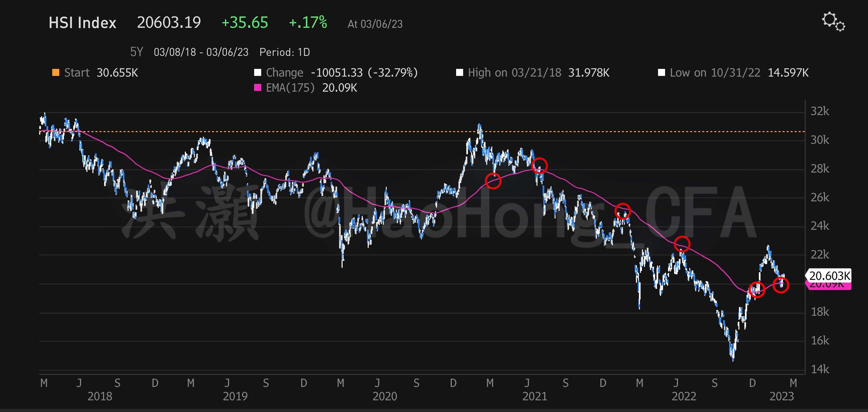Click the red circle at chart's far right
This screenshot has height=412, width=868.
(780, 286)
